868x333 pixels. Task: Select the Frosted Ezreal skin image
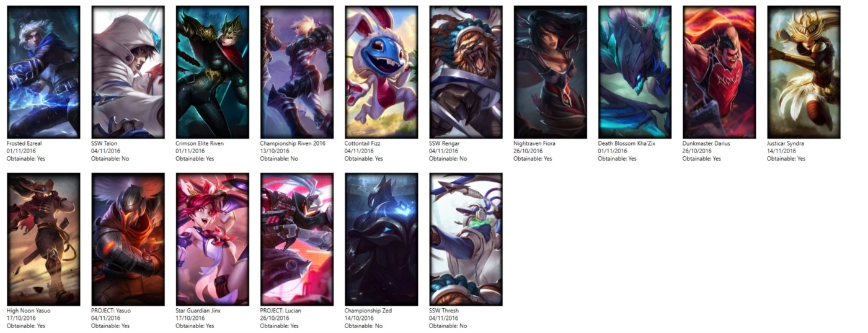[43, 72]
